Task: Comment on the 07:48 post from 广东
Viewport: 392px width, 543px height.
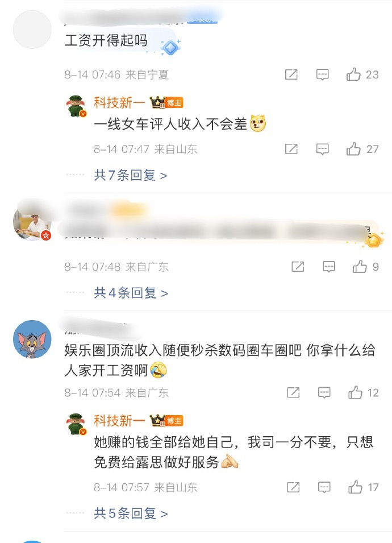Action: (329, 267)
